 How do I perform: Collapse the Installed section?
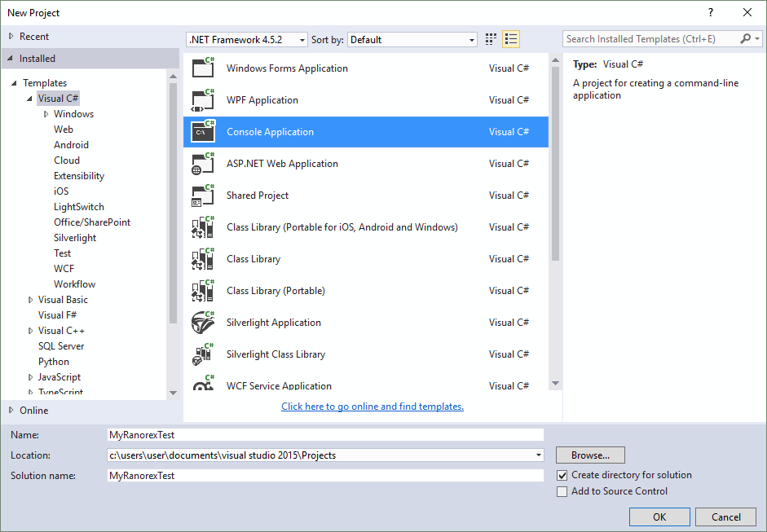[11, 58]
